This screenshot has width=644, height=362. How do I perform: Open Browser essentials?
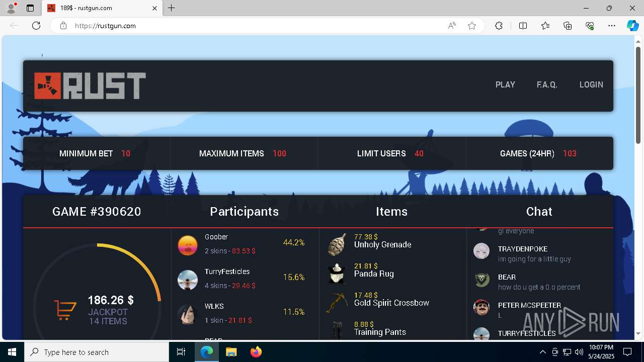click(x=590, y=26)
